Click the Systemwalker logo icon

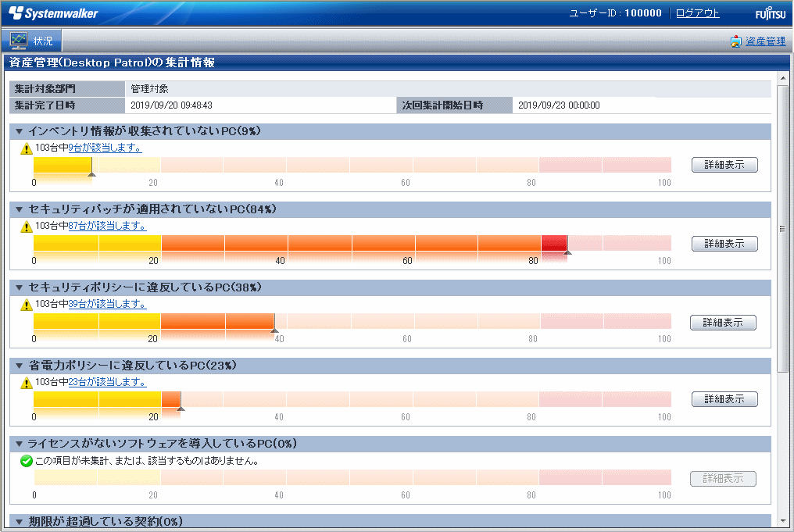pyautogui.click(x=16, y=13)
